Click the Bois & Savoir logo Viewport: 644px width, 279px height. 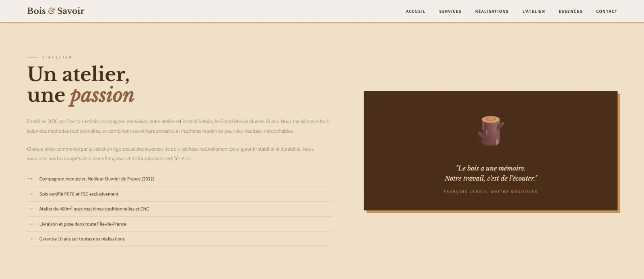[56, 11]
